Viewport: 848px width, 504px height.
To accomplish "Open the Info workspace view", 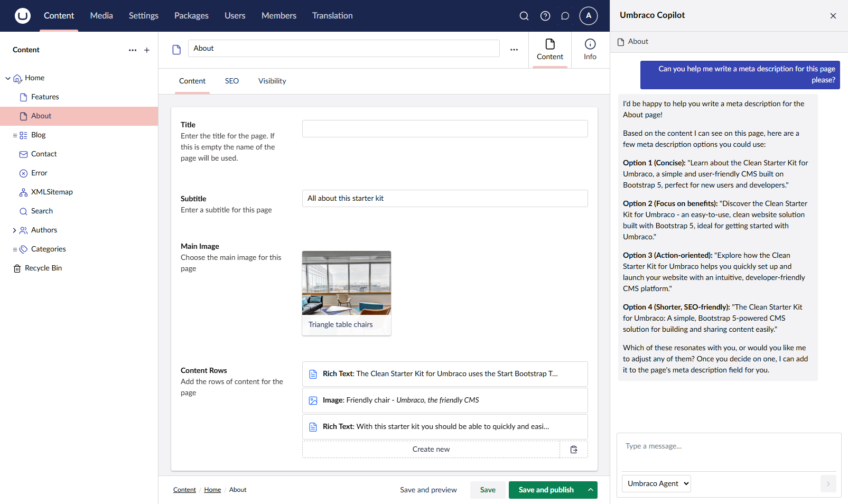I will click(590, 50).
